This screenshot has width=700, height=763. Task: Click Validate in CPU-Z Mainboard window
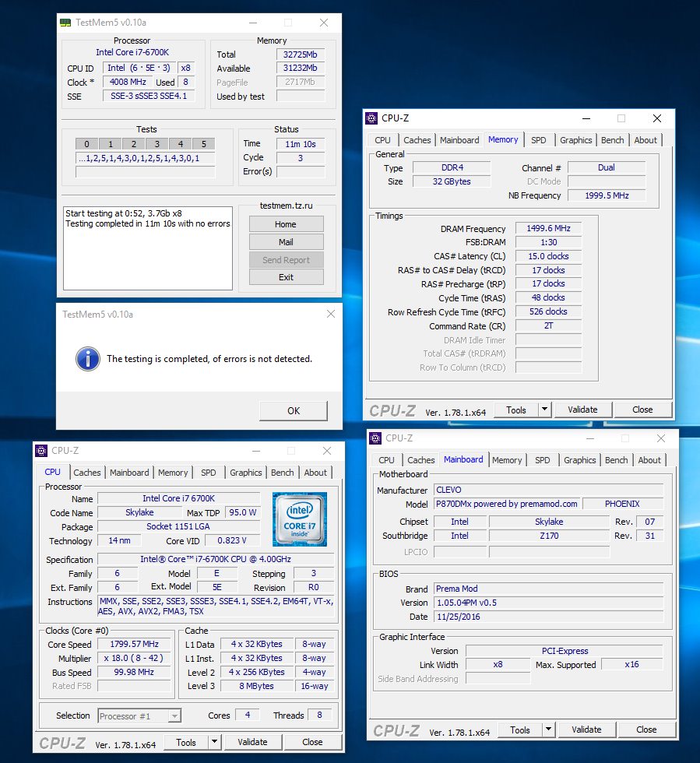point(586,730)
